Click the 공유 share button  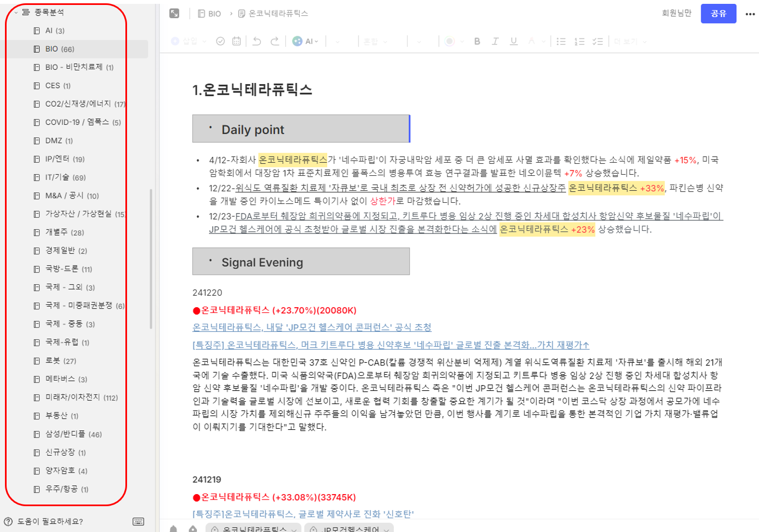[x=718, y=13]
